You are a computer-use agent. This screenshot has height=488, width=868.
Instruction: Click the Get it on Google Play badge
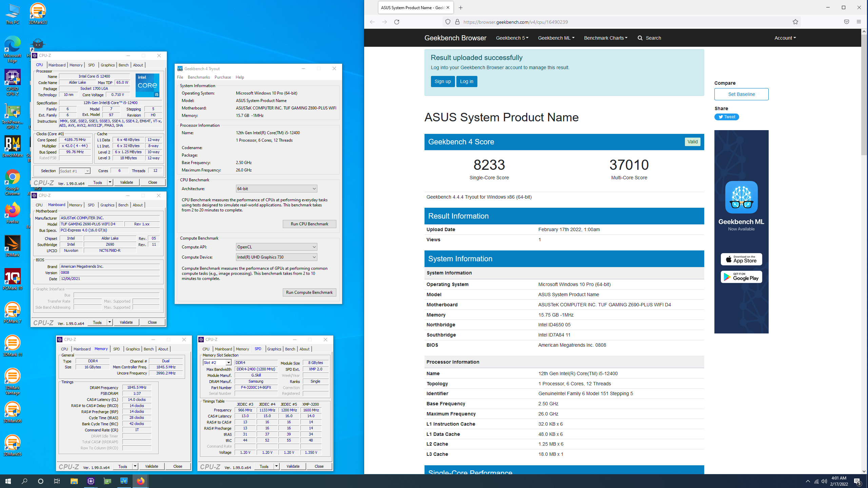point(741,277)
